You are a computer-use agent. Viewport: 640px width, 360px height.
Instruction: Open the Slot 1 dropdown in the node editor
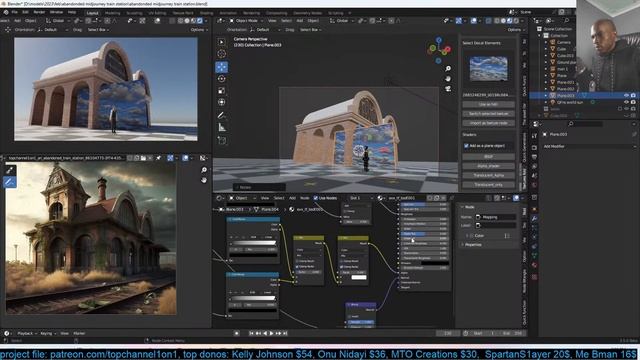coord(361,198)
